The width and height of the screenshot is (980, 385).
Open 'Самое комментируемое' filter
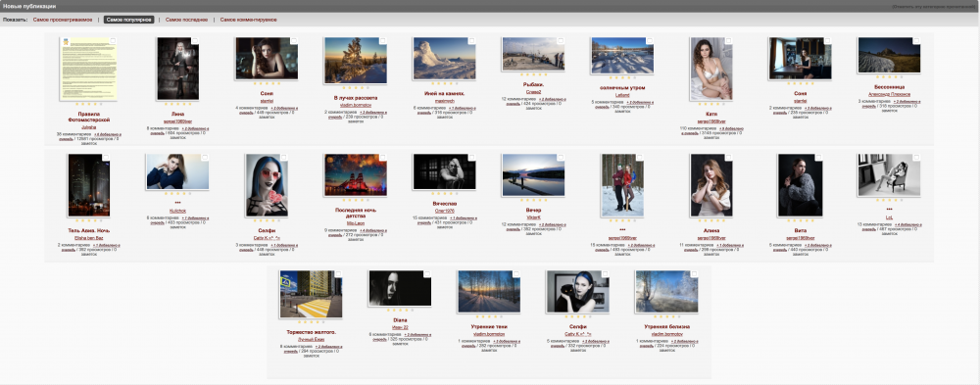point(248,20)
